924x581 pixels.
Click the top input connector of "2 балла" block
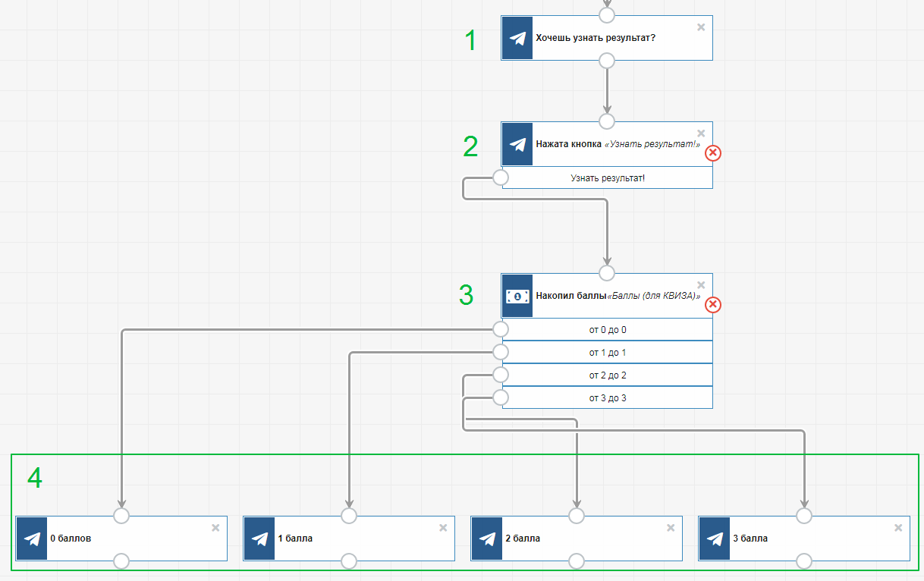[577, 516]
